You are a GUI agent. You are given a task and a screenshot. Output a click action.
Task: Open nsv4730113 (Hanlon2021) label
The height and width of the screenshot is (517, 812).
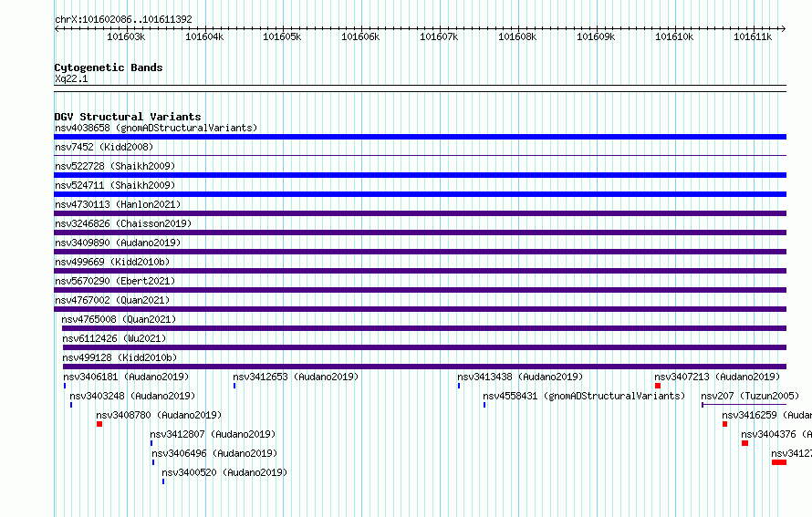(118, 204)
